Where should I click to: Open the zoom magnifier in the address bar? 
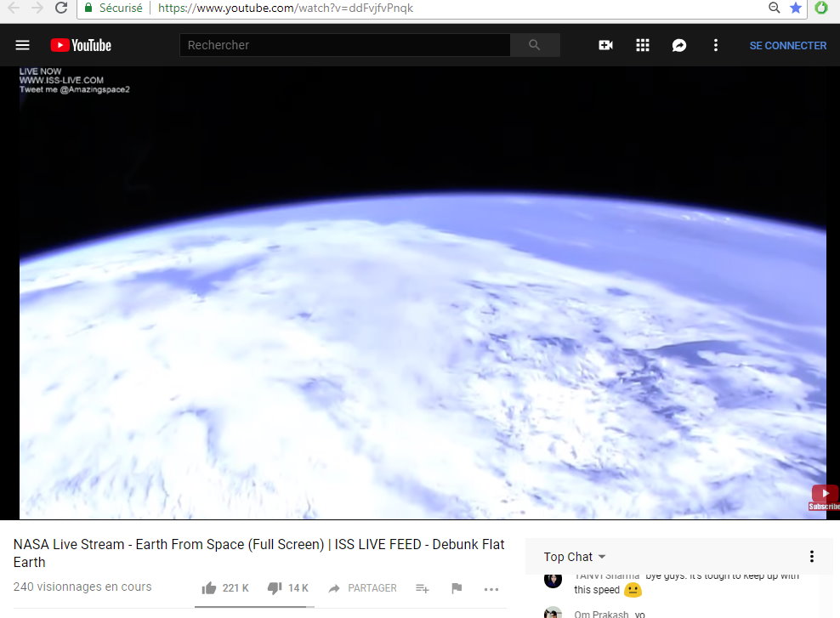tap(774, 8)
